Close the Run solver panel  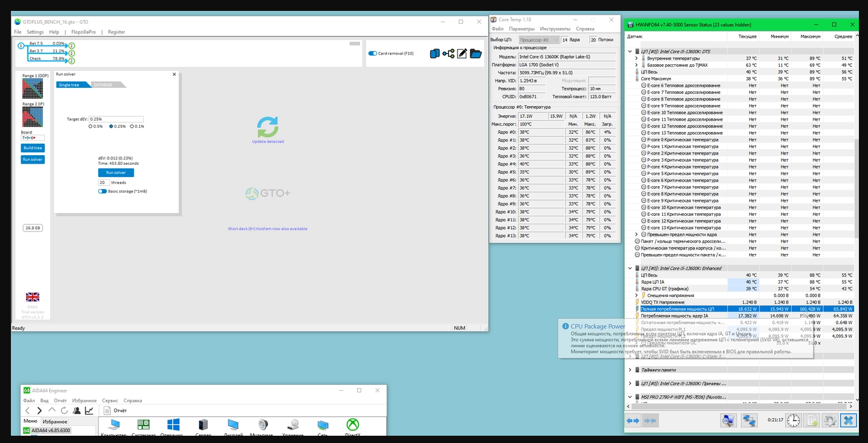point(174,74)
